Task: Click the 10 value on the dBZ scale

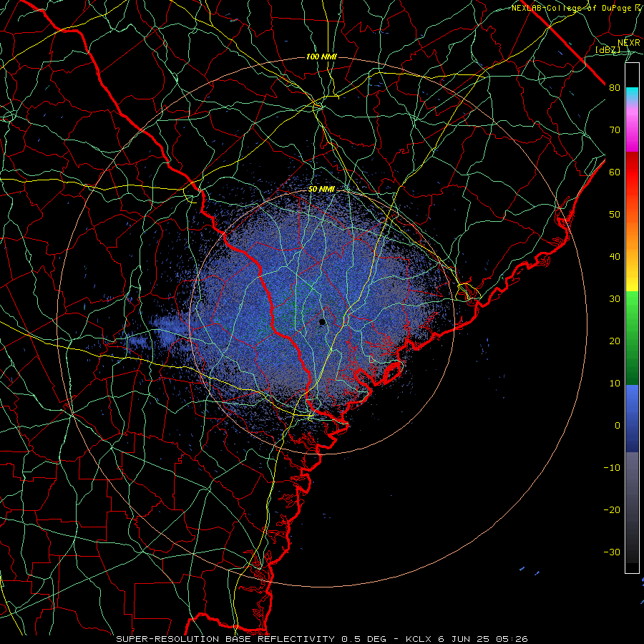Action: point(615,384)
